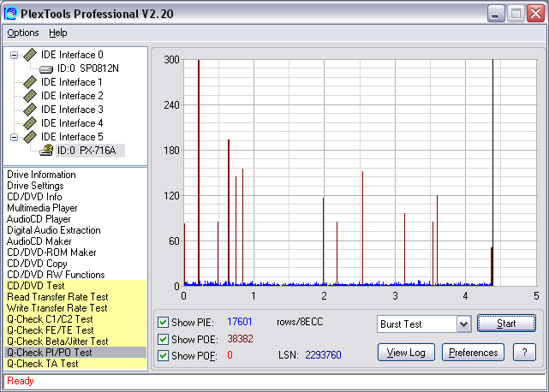Select ID:0 SP0812N drive entry
Viewport: 549px width, 392px height.
click(88, 68)
